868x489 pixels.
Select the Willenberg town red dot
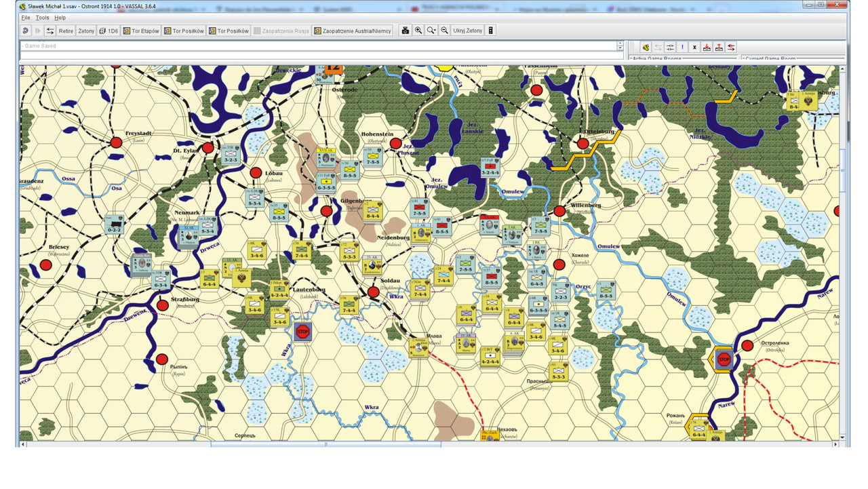click(x=559, y=212)
